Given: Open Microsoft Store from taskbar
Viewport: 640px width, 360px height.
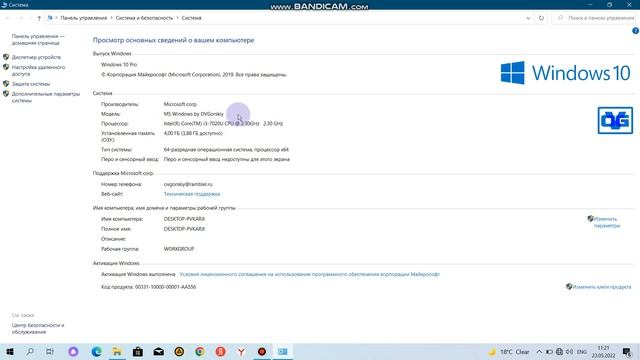Looking at the screenshot, I should pos(138,351).
